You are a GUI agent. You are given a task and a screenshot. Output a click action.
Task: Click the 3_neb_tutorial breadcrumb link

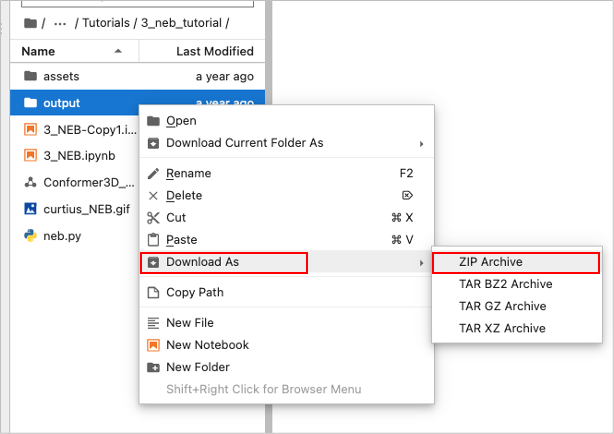tap(191, 24)
